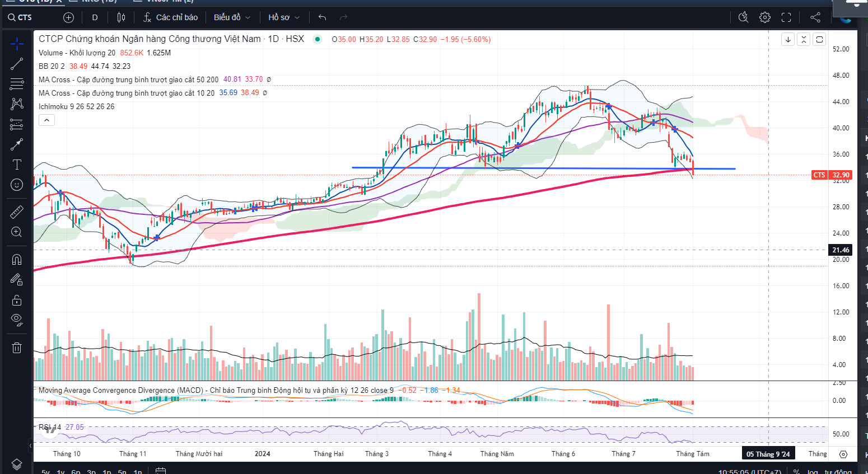Collapse the indicator legend list
Screen dimensions: 868x474
tap(46, 120)
